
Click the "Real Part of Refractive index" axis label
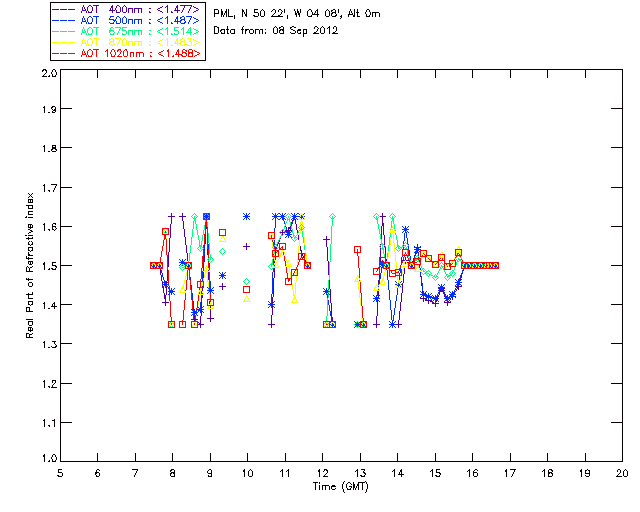tap(29, 265)
